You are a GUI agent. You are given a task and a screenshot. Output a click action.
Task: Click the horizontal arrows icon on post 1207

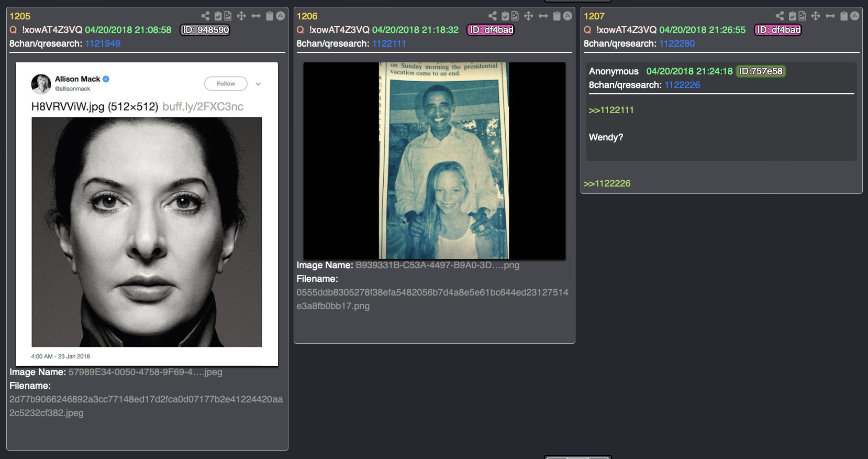coord(830,16)
